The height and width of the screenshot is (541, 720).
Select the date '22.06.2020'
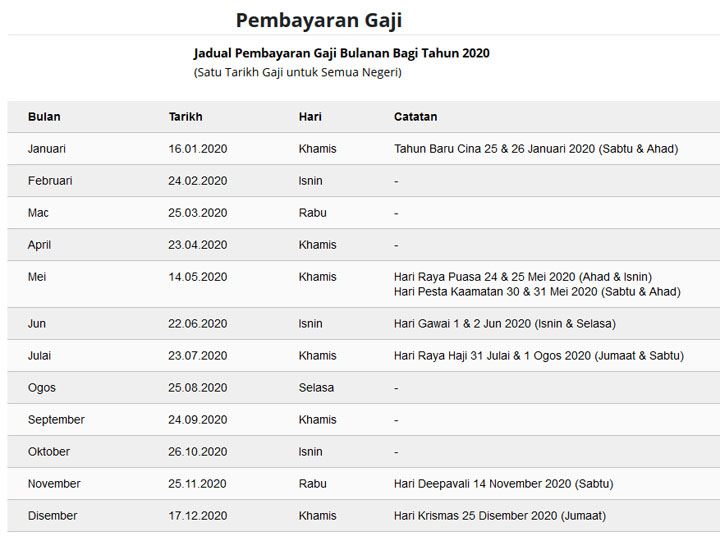coord(197,324)
